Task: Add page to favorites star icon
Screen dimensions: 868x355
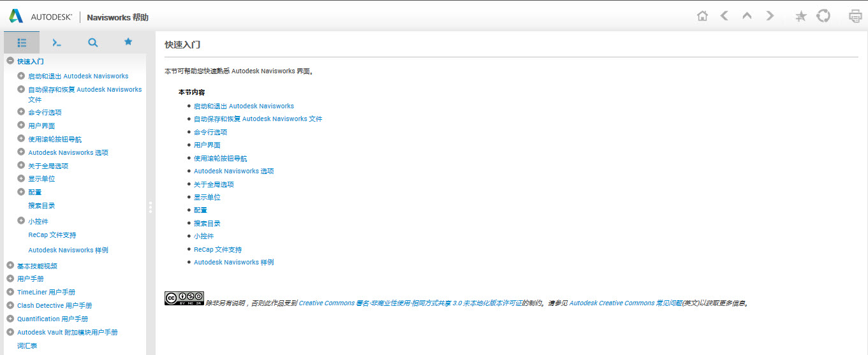Action: pos(801,17)
